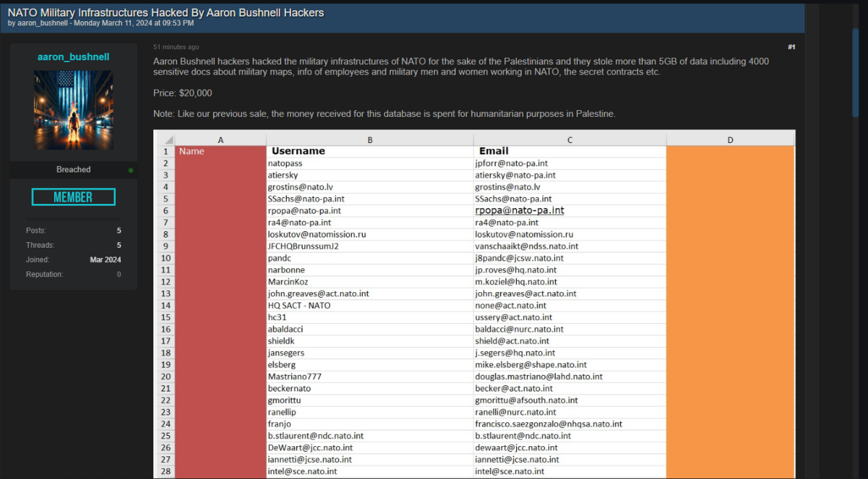Select the 'pandc' username cell

[370, 258]
